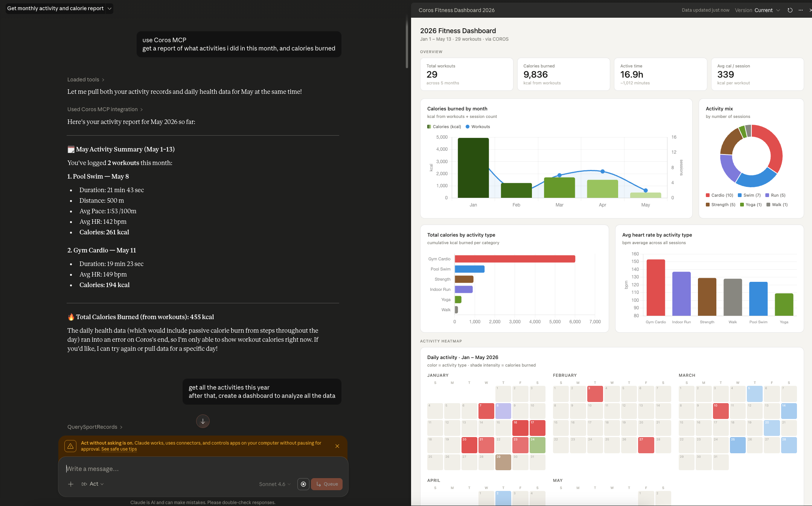812x506 pixels.
Task: Toggle the Run (5) legend item
Action: (775, 195)
